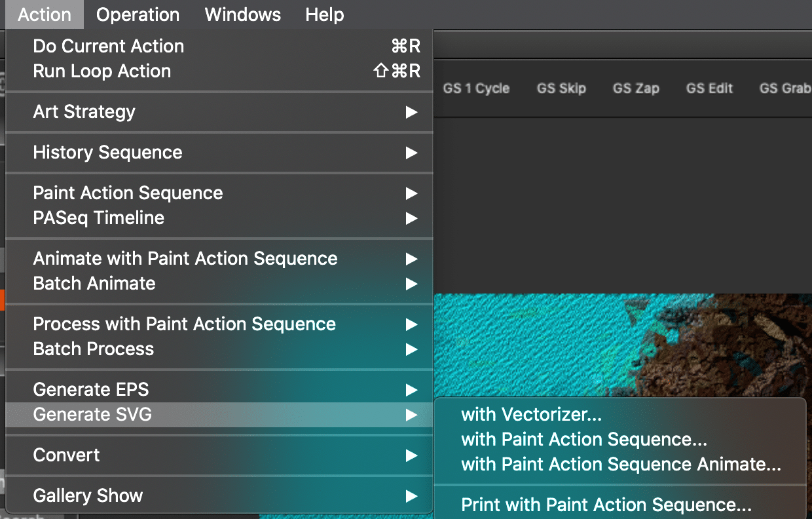Click the teal painted canvas

coord(537,344)
